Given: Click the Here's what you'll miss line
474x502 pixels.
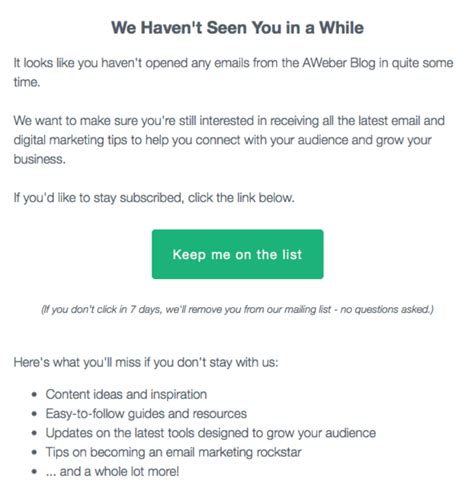Looking at the screenshot, I should (x=146, y=362).
